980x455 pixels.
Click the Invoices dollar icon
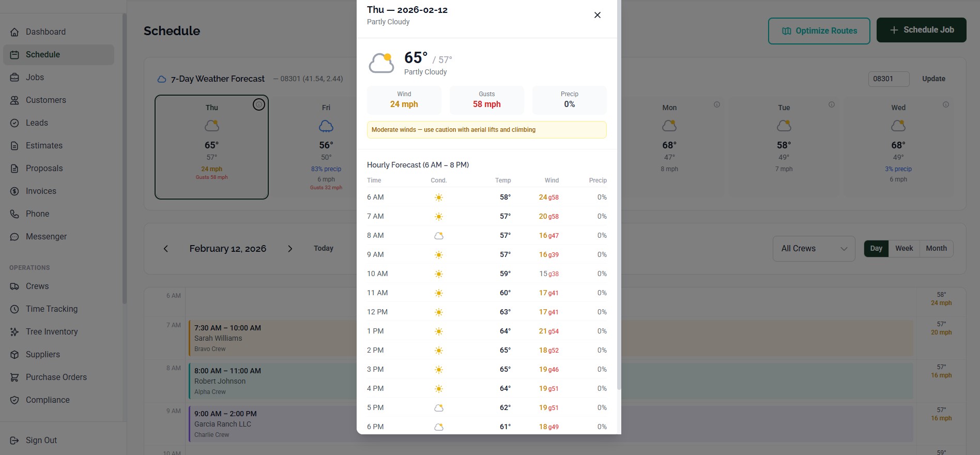(x=15, y=191)
